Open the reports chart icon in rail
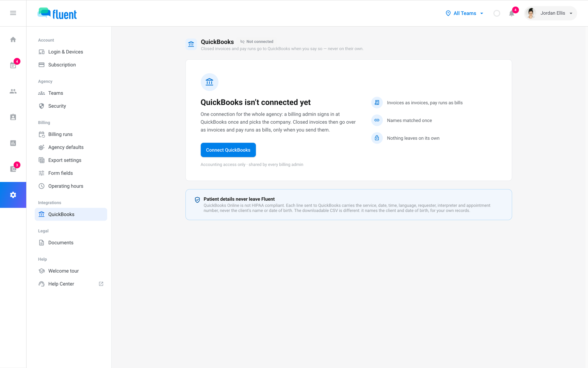 13,143
